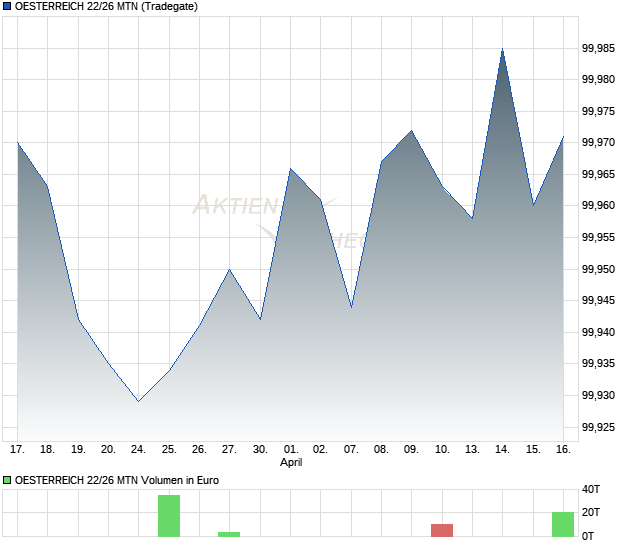Click the x-axis date label '26.'
Image resolution: width=620 pixels, height=546 pixels.
(x=199, y=450)
